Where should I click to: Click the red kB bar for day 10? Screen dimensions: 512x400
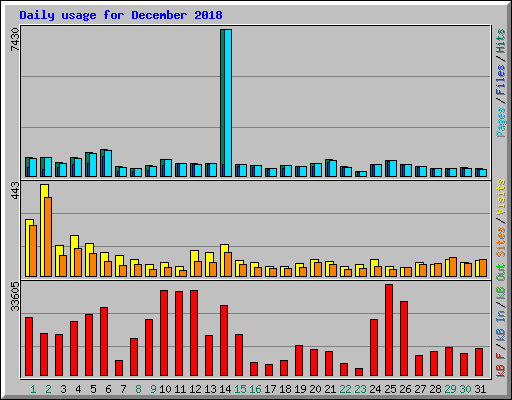point(164,333)
